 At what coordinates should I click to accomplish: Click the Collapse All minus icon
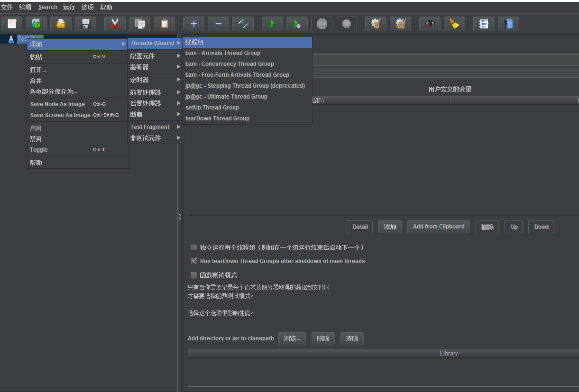218,24
